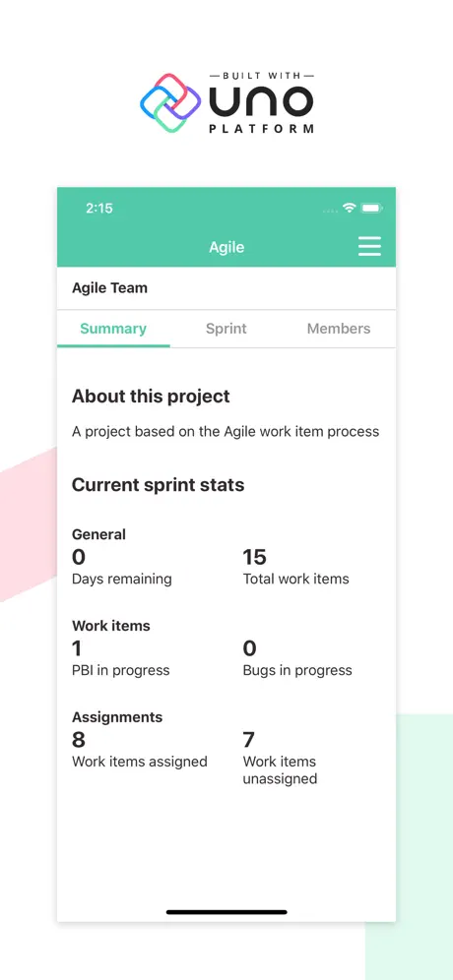Select the PBI in progress stat
This screenshot has height=980, width=453.
coord(121,657)
